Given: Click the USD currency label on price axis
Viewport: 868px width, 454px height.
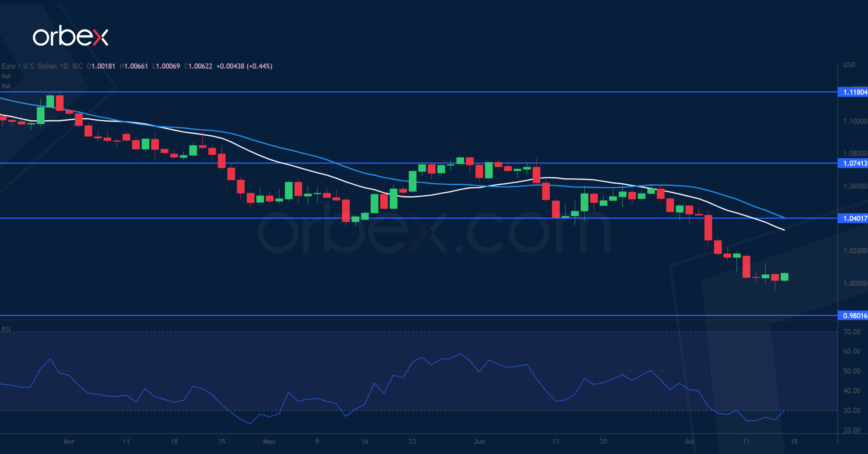Looking at the screenshot, I should click(849, 65).
